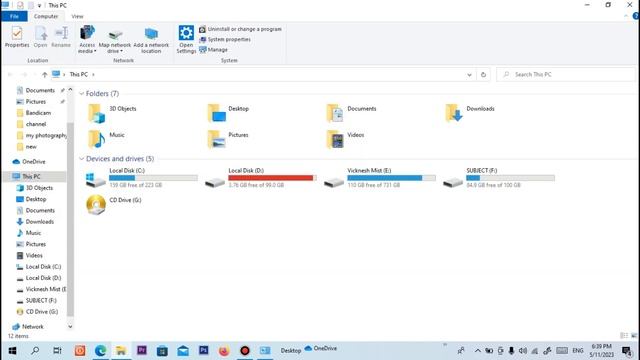Open Map network drive ribbon button
Screen dimensions: 640x360
pyautogui.click(x=115, y=41)
